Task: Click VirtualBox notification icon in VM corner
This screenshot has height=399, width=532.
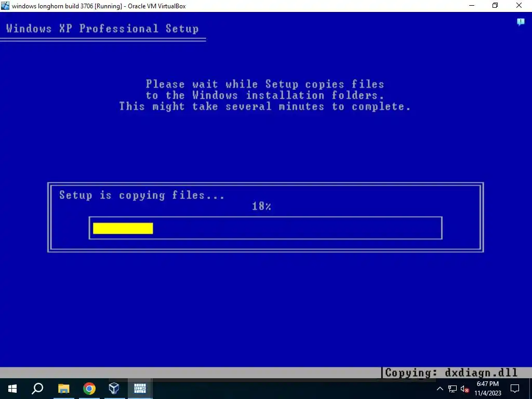Action: click(521, 22)
